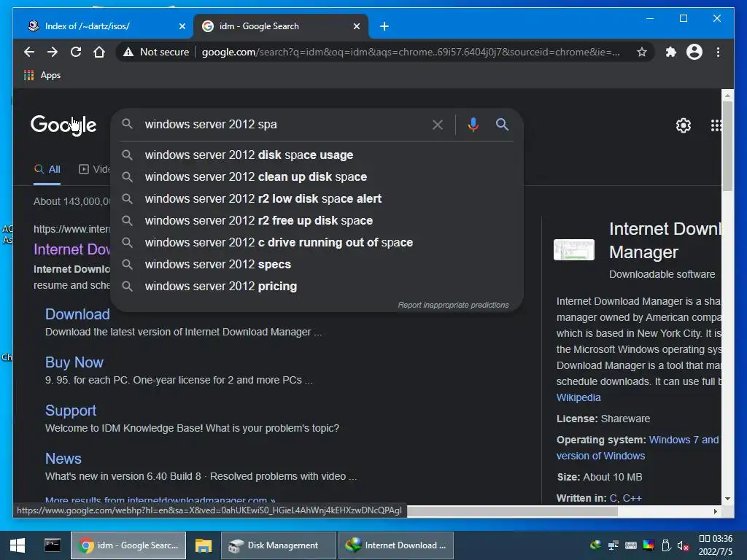Open the Apps bookmarks shortcut
747x560 pixels.
click(42, 75)
